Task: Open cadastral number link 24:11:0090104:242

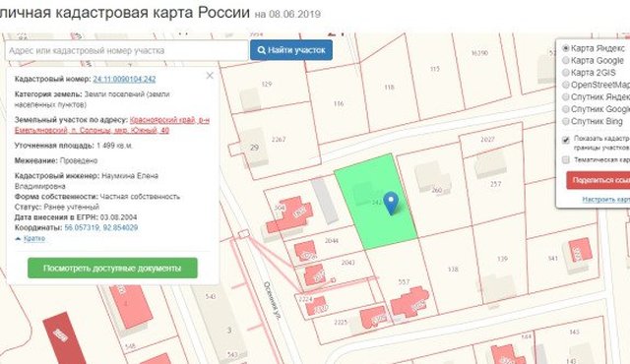Action: tap(124, 79)
